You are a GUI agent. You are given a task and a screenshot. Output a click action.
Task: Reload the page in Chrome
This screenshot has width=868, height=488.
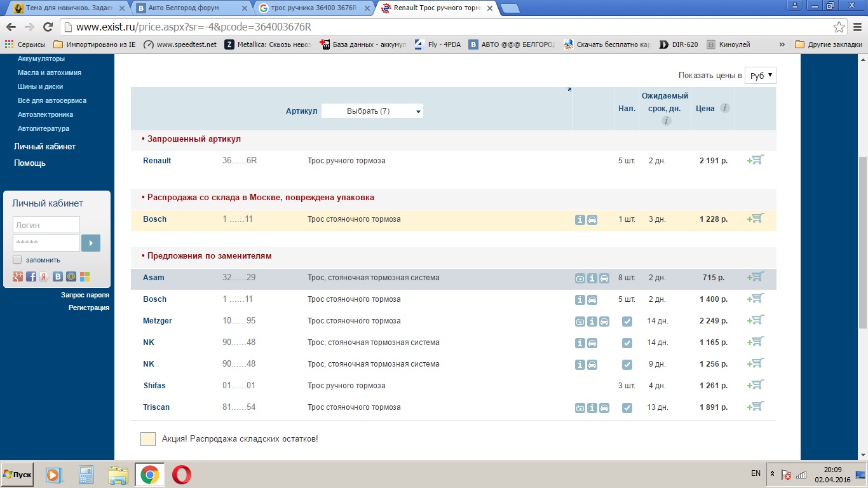tap(48, 27)
